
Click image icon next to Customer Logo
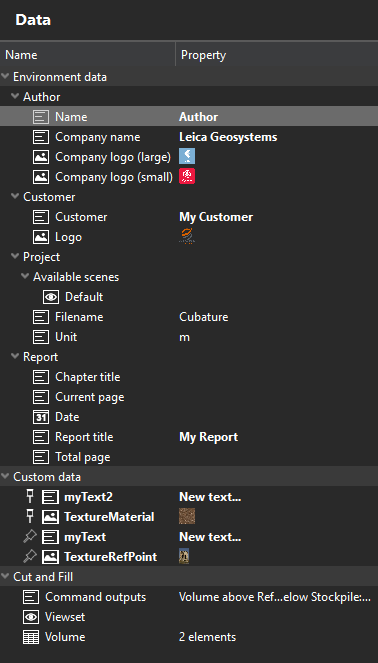41,237
